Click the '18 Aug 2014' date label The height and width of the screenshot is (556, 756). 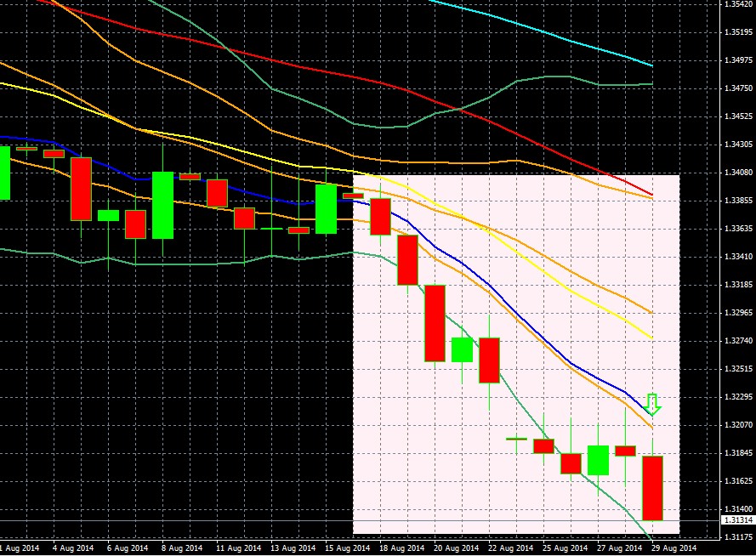point(401,547)
